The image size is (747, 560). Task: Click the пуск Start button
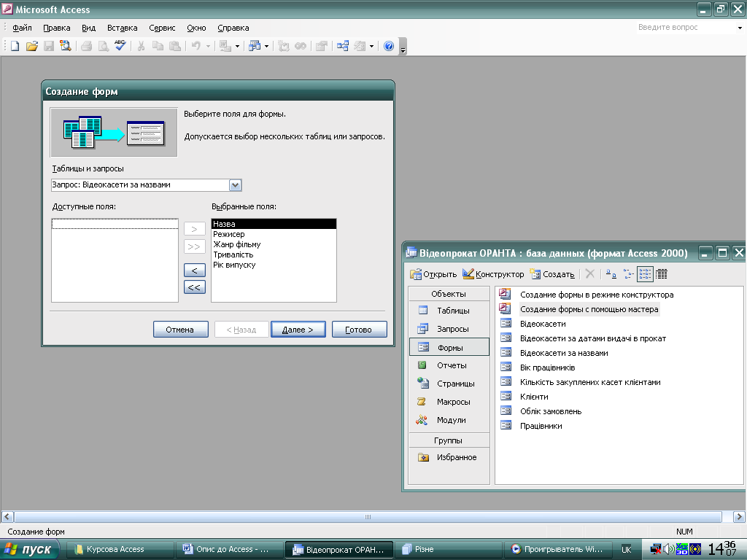29,550
